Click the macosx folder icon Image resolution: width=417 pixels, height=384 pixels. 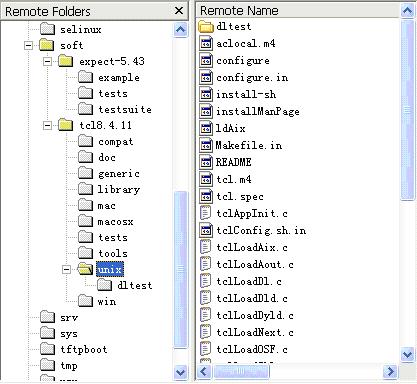point(86,221)
